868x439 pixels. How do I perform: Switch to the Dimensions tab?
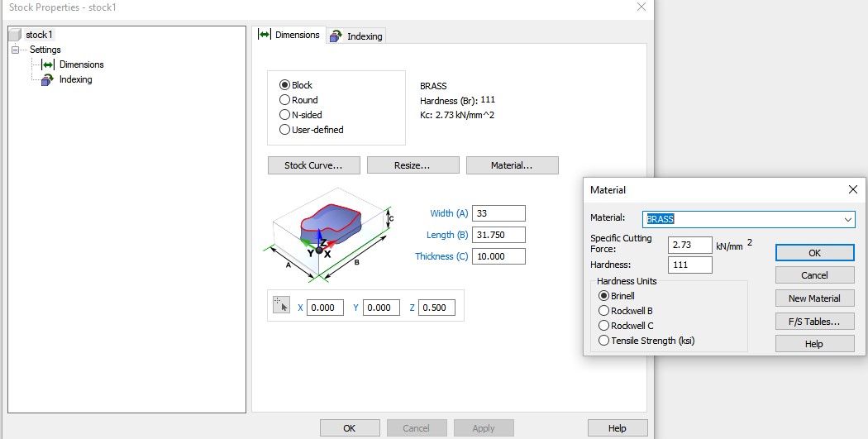(x=289, y=35)
